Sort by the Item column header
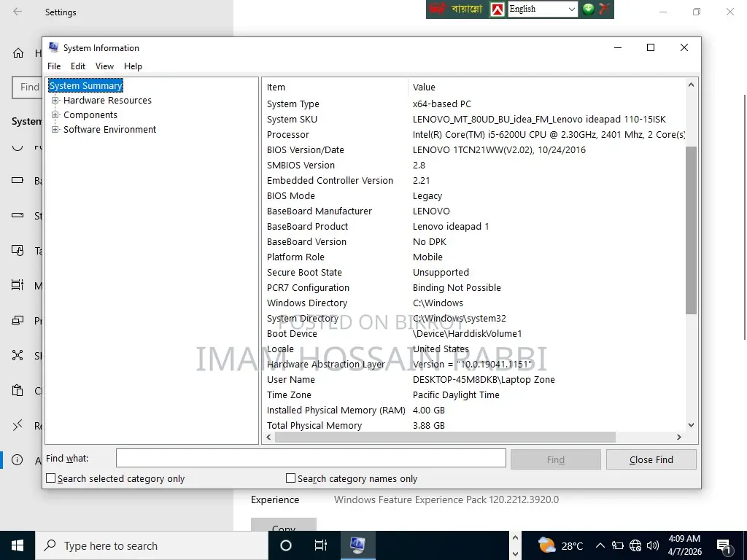Viewport: 747px width, 560px height. click(x=336, y=87)
